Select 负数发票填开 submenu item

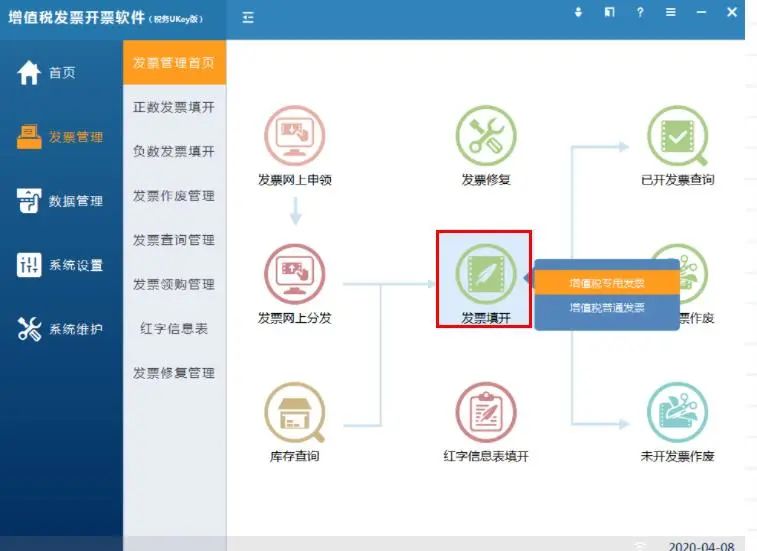click(174, 152)
